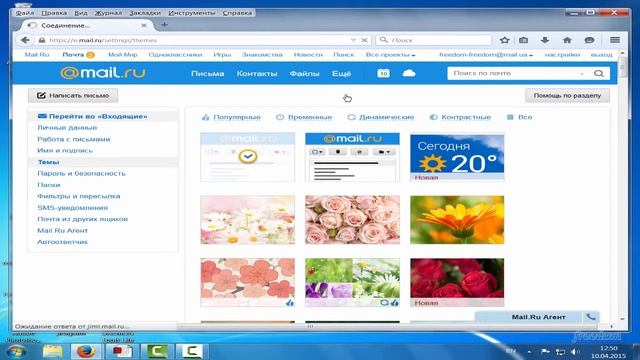Viewport: 640px width, 360px height.
Task: Open the bookmarks list icon next to star
Action: tap(524, 40)
